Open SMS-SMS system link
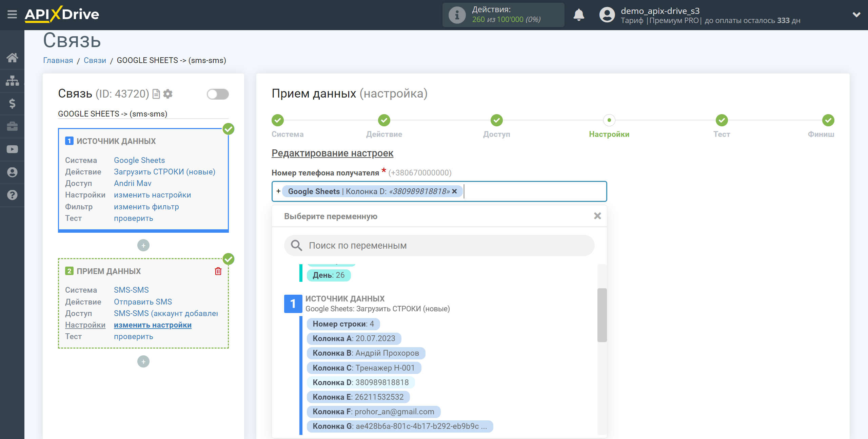The width and height of the screenshot is (868, 439). click(132, 290)
